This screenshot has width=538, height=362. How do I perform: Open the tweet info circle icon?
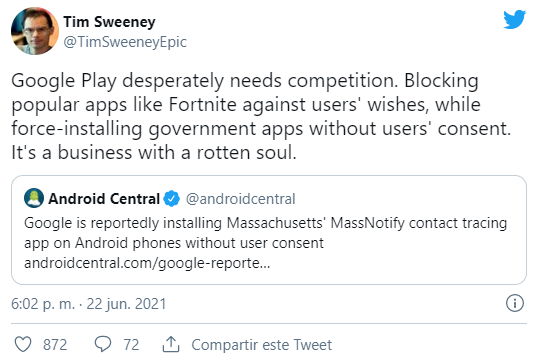(515, 303)
